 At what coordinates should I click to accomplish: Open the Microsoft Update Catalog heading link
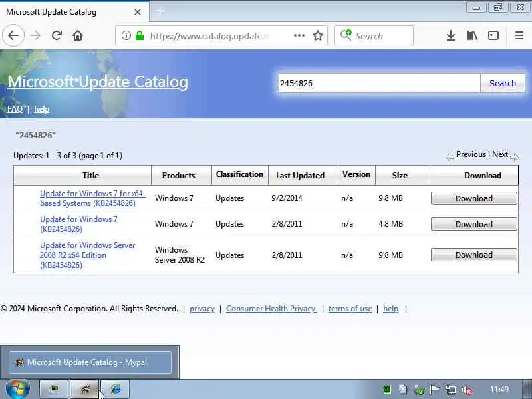(x=98, y=82)
